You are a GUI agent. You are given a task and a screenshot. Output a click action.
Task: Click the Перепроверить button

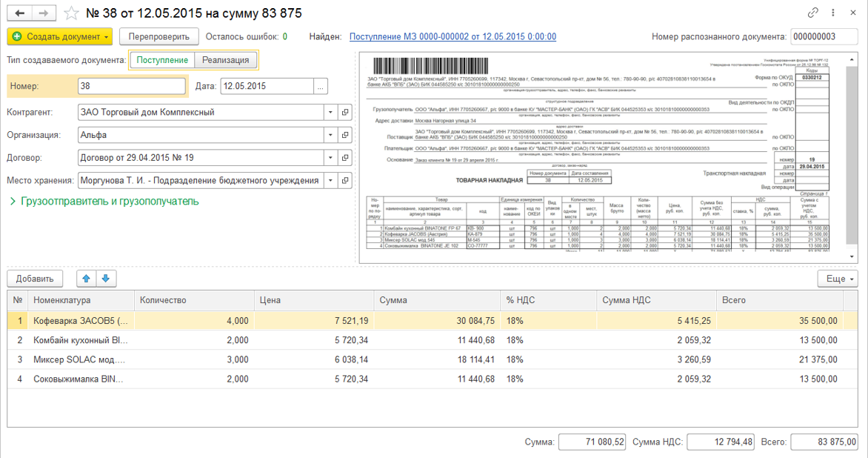tap(158, 36)
